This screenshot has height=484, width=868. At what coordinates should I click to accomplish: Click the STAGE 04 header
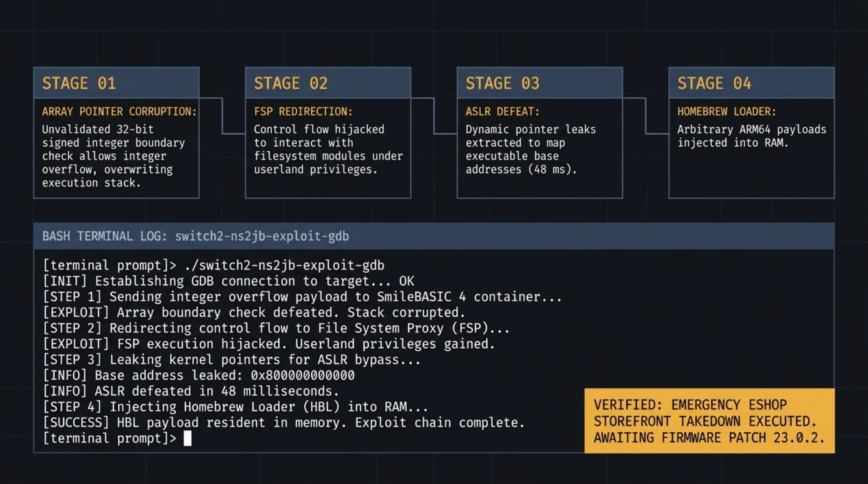pyautogui.click(x=752, y=83)
